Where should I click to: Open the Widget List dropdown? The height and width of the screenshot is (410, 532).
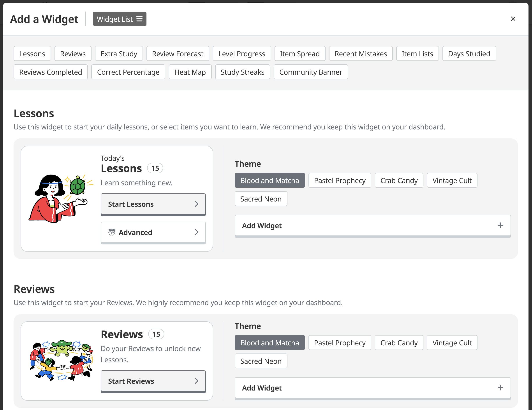point(119,19)
